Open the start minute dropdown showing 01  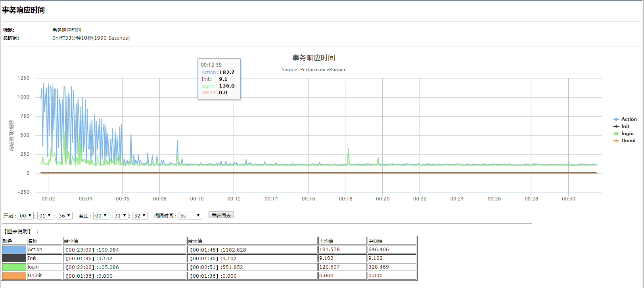[45, 216]
